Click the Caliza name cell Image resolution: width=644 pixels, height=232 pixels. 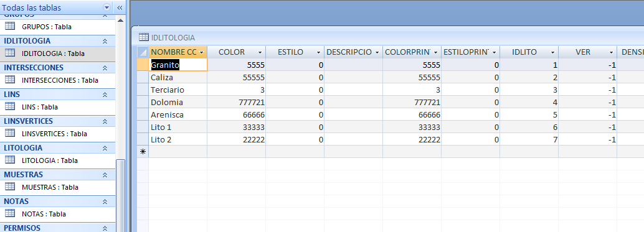tap(178, 77)
